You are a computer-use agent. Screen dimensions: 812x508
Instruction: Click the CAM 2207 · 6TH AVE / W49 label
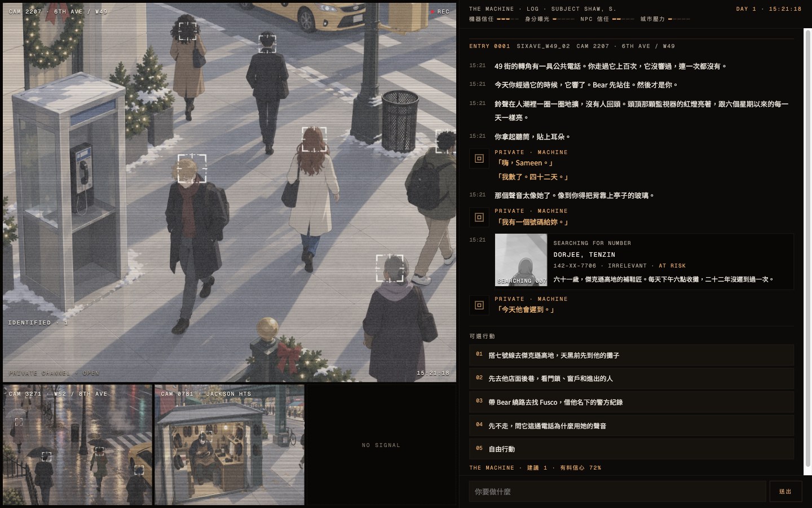coord(58,11)
